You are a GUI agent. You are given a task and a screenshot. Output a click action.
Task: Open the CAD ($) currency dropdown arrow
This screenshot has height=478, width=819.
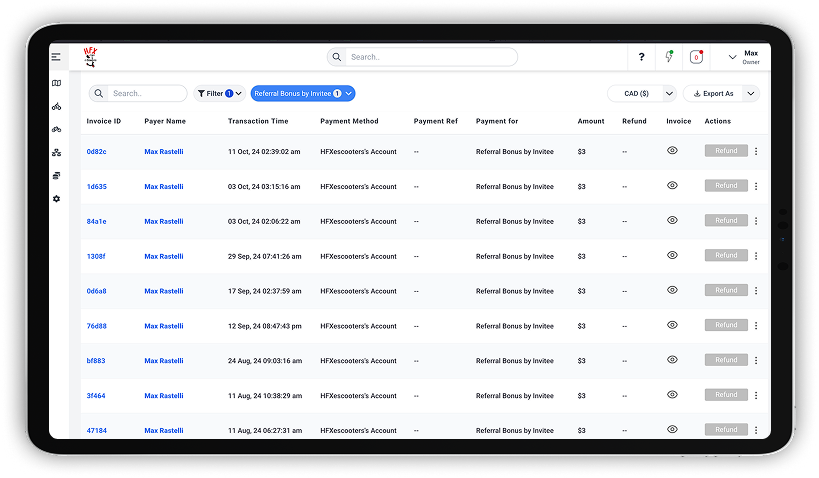click(669, 94)
